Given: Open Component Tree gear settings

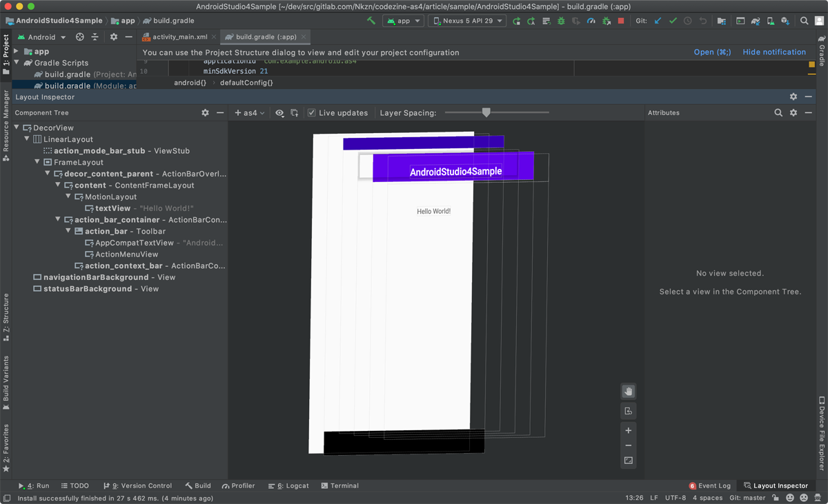Looking at the screenshot, I should [205, 112].
